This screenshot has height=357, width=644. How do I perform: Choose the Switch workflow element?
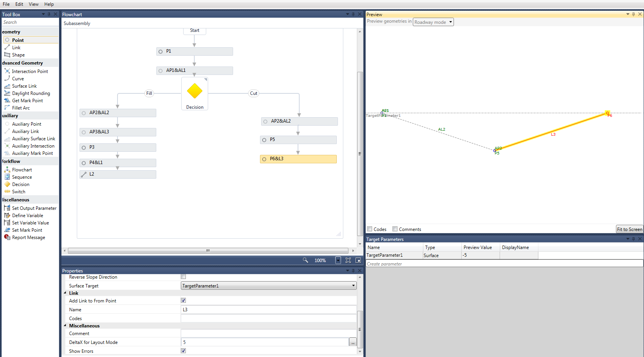(18, 191)
